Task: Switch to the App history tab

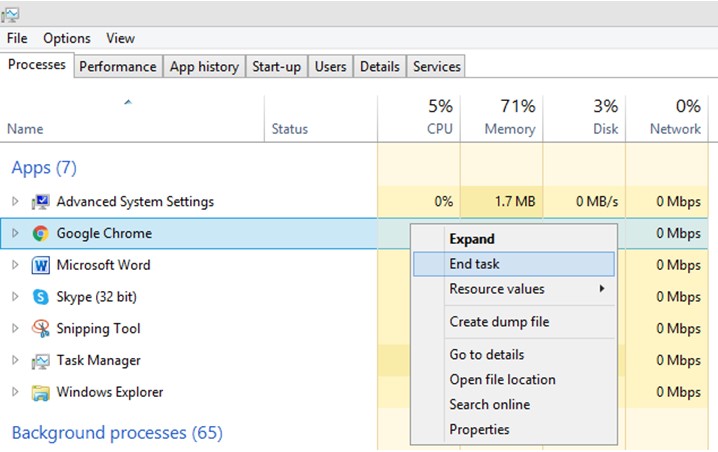Action: tap(204, 66)
